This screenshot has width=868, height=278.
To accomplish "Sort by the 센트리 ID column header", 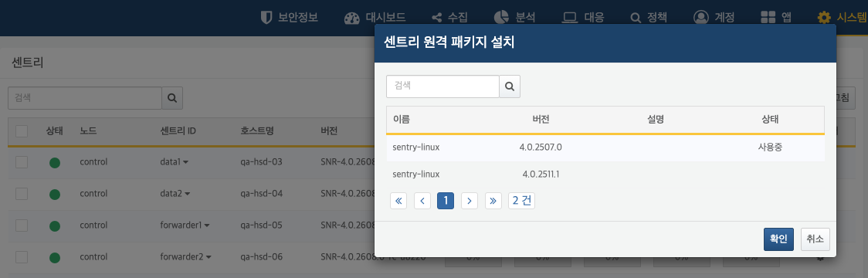I will [x=178, y=131].
